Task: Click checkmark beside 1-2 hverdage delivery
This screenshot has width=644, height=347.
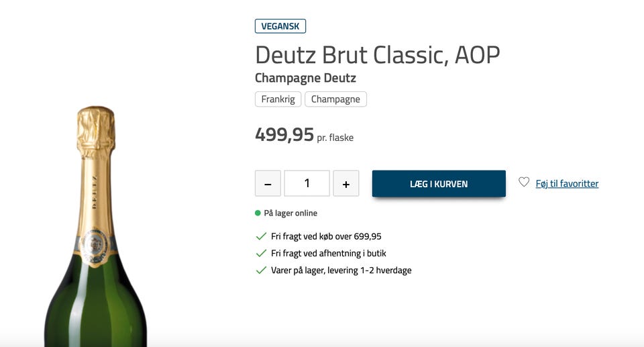Action: [262, 270]
